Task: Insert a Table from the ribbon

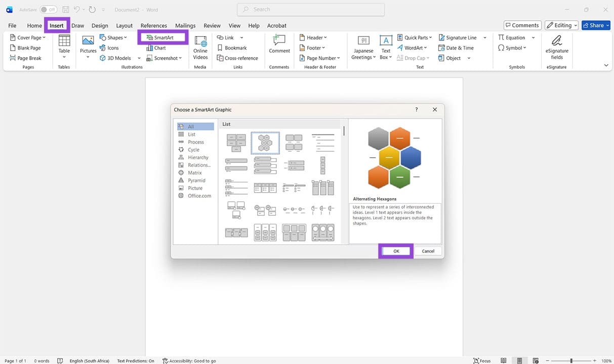Action: pyautogui.click(x=64, y=45)
